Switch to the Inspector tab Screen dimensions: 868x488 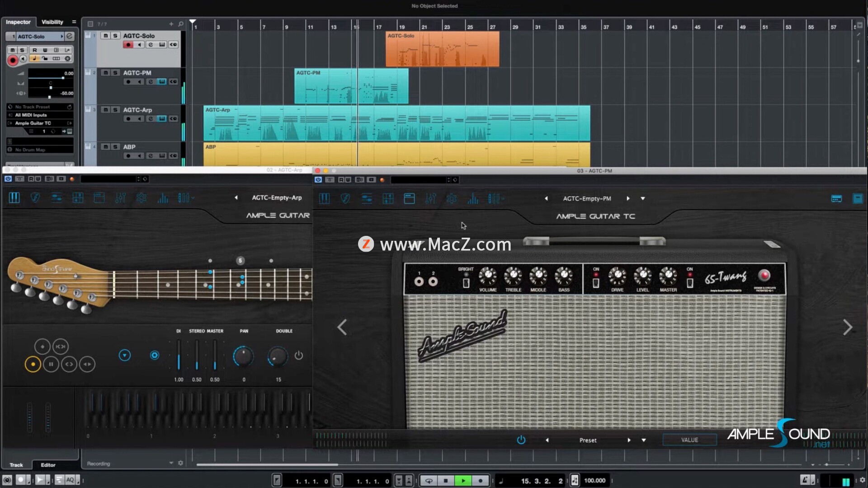click(x=18, y=22)
